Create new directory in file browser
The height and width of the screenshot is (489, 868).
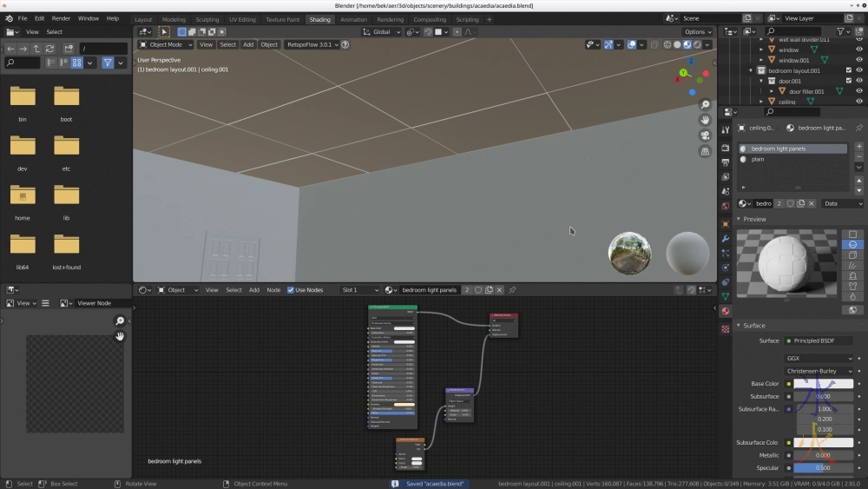coord(69,49)
